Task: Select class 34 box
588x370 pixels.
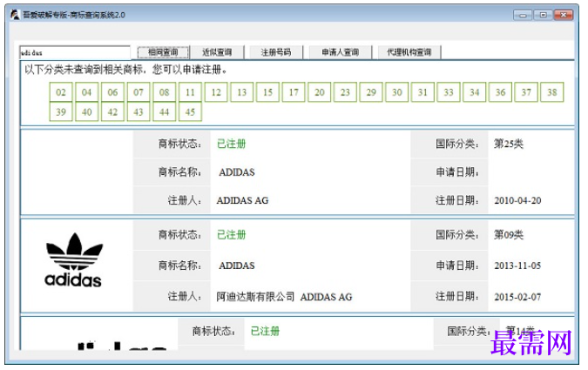Action: (475, 92)
